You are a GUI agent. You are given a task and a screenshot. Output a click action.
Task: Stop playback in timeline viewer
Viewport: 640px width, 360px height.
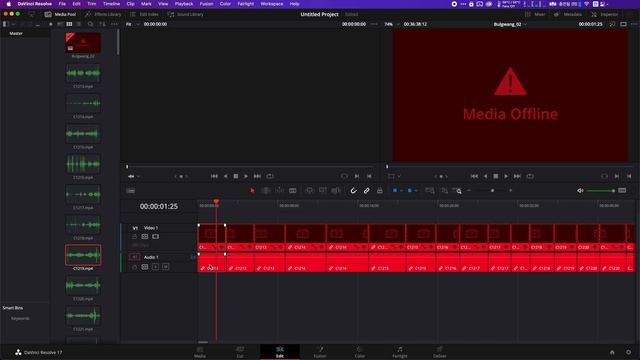496,176
